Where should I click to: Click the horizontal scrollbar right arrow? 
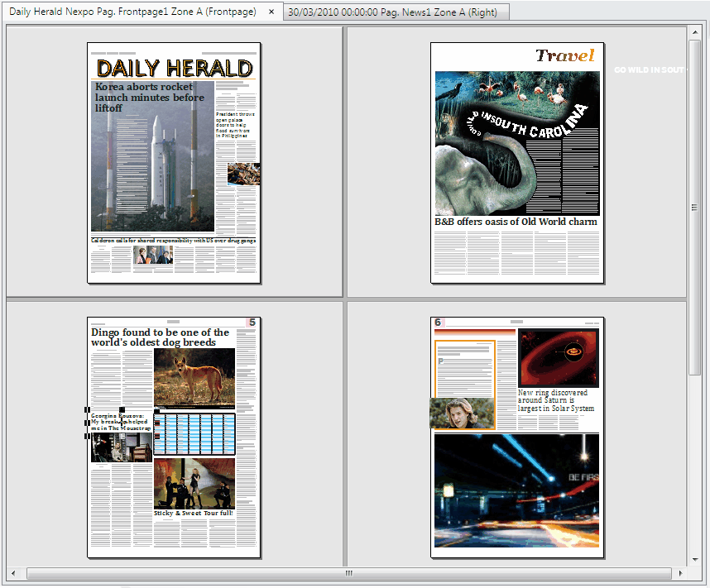pos(680,573)
